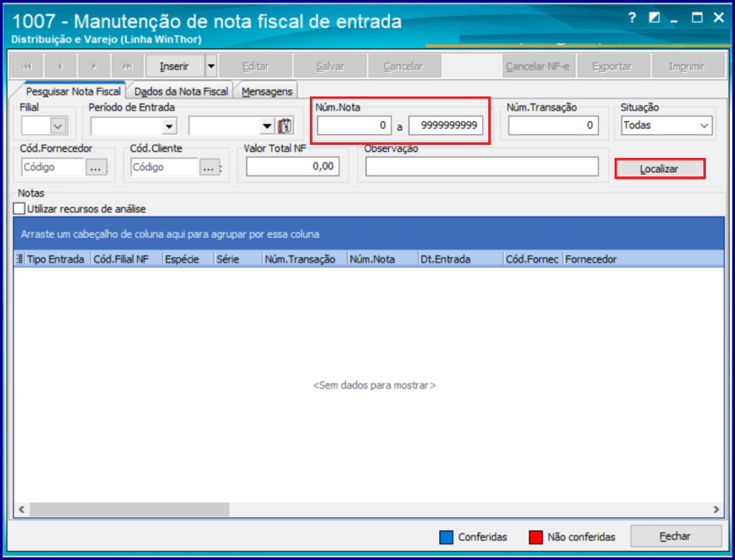The width and height of the screenshot is (735, 560).
Task: Focus the Cód.Fornecedor Código field
Action: click(x=53, y=168)
